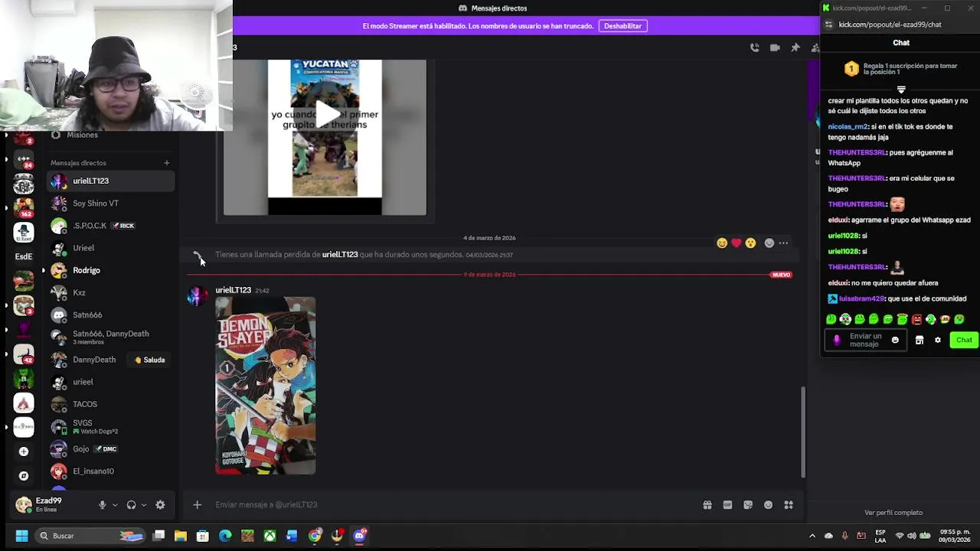Open El_insano10 conversation
The image size is (980, 551).
[111, 471]
